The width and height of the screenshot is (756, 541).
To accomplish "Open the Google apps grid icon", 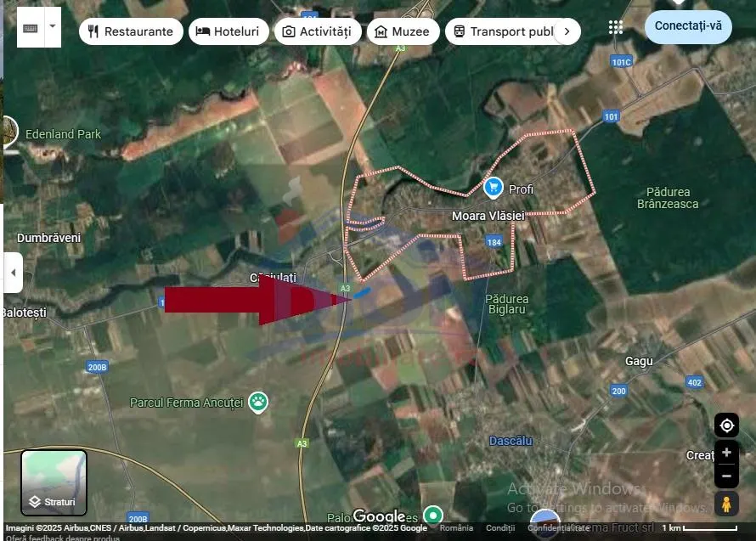I will pos(615,27).
